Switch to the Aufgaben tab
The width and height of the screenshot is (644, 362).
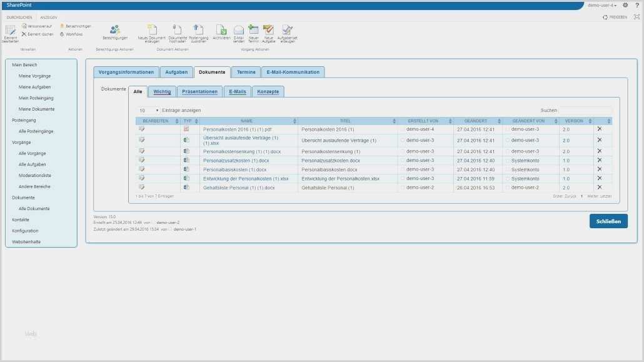(x=176, y=73)
